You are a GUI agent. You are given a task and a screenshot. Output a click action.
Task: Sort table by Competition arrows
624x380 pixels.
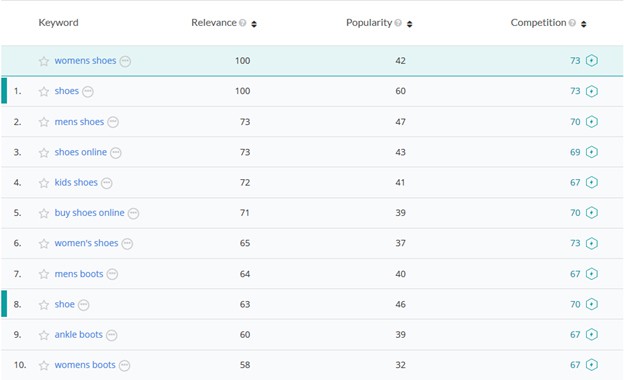pyautogui.click(x=583, y=24)
